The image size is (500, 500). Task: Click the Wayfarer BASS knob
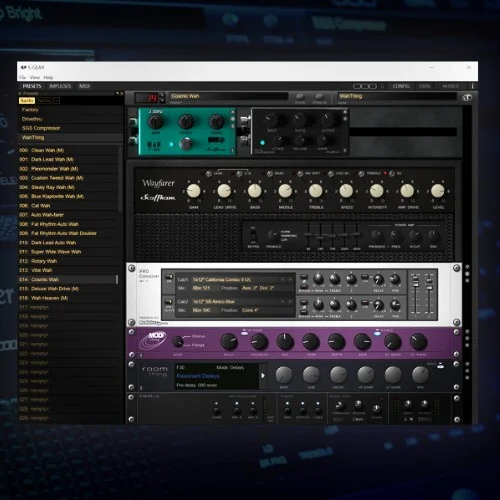(255, 191)
